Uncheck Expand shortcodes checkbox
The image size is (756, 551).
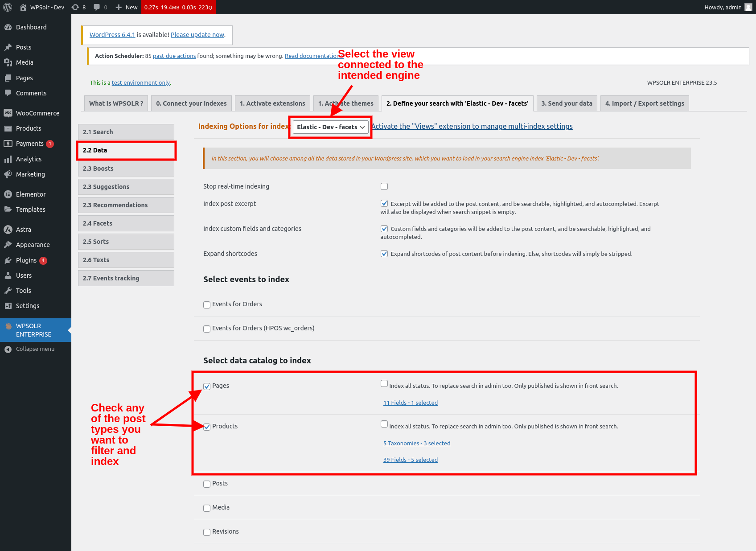[x=384, y=254]
